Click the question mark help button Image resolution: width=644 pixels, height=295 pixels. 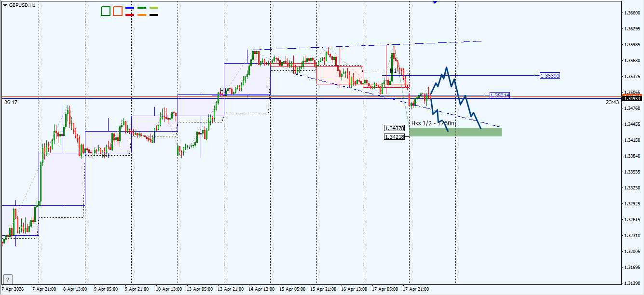tap(8, 279)
